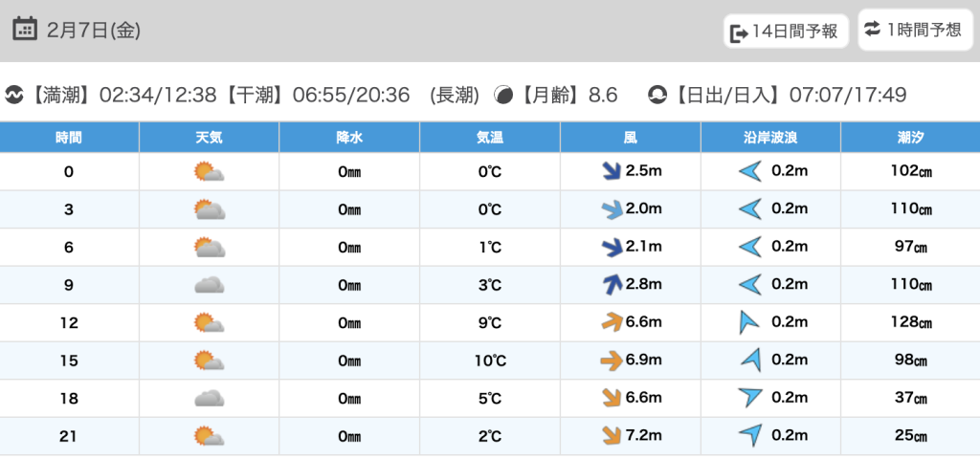Viewport: 980px width, 459px height.
Task: Click the 潮汐 column header
Action: [910, 138]
